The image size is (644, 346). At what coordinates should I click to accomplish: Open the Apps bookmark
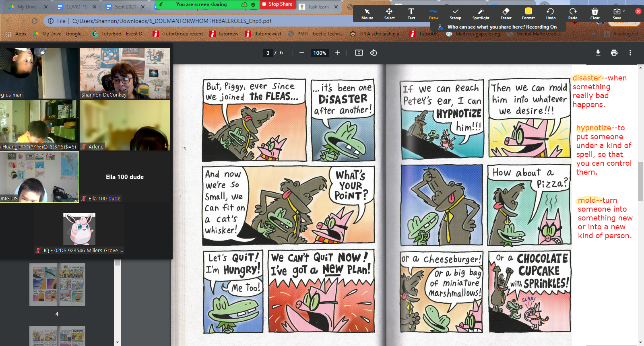(17, 34)
